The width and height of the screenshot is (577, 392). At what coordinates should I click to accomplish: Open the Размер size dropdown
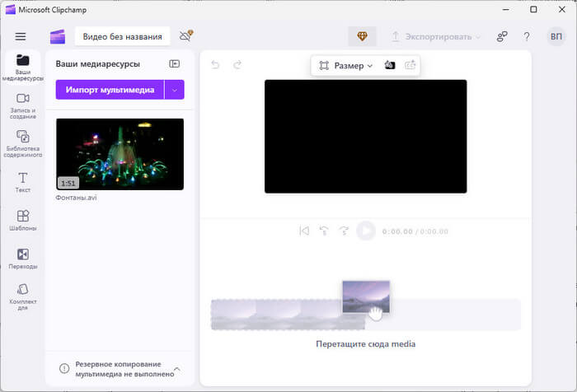point(345,65)
